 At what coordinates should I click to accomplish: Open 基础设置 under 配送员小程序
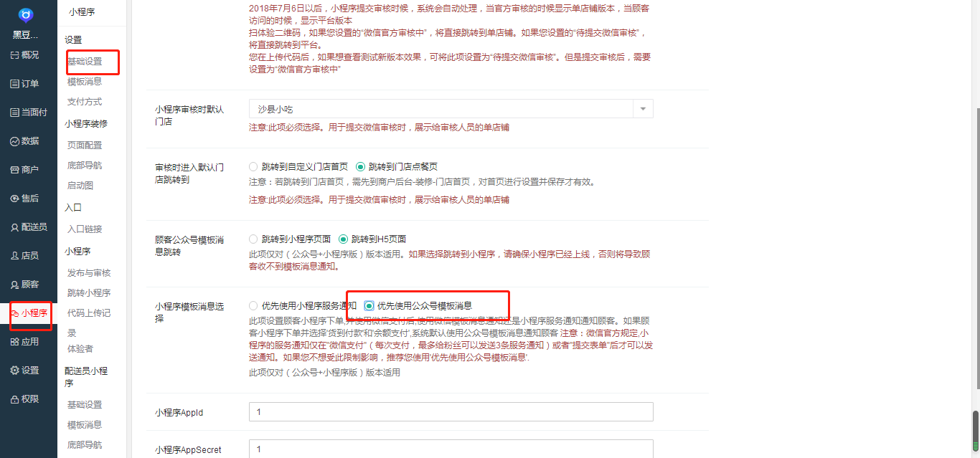pos(85,404)
